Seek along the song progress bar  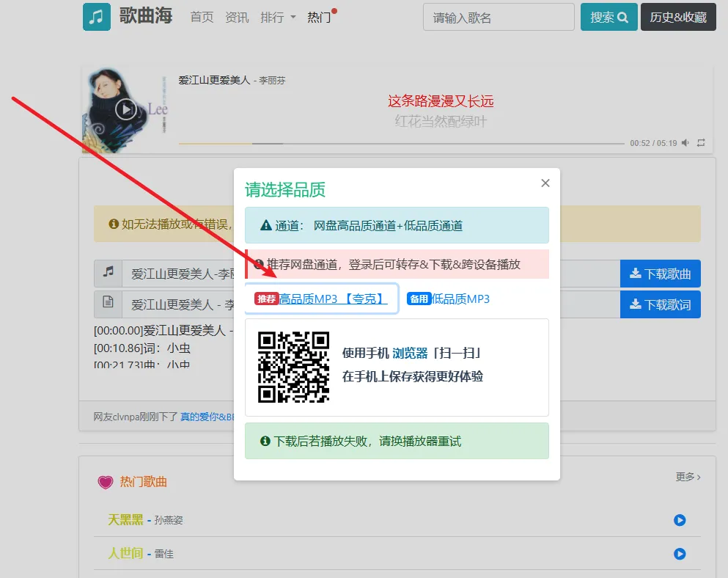(x=402, y=144)
